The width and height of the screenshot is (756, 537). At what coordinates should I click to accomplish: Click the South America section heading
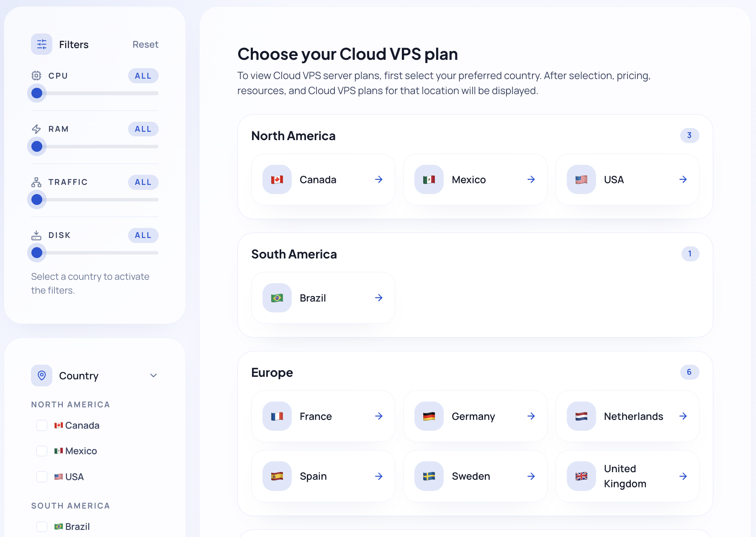[294, 254]
